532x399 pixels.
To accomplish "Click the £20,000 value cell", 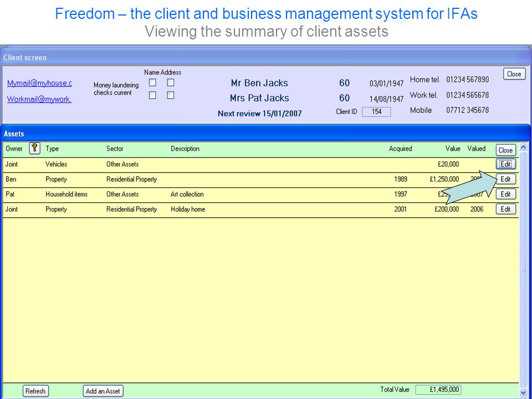I will pyautogui.click(x=448, y=164).
